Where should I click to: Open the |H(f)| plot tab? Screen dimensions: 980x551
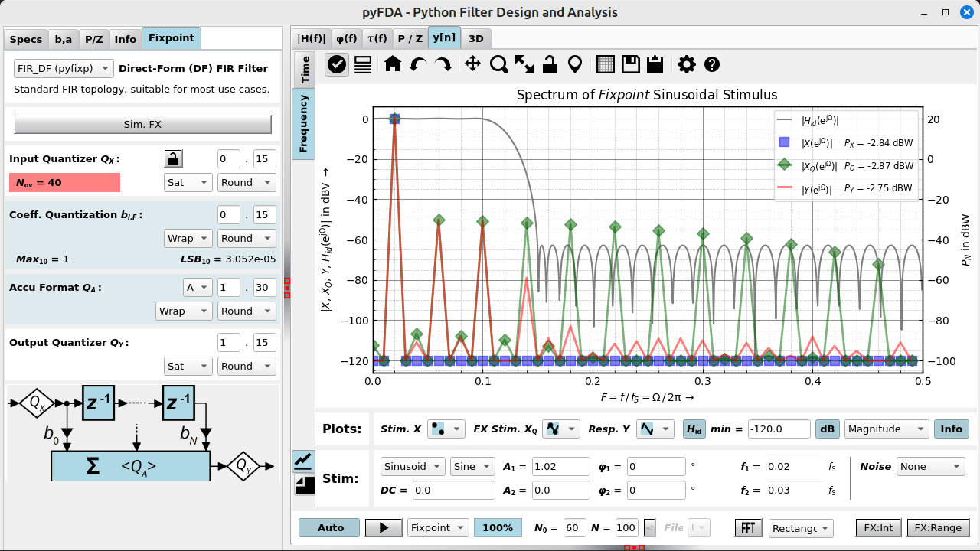(312, 38)
